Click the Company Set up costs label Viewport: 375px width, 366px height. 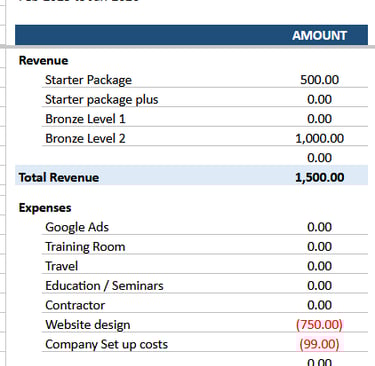pos(106,344)
